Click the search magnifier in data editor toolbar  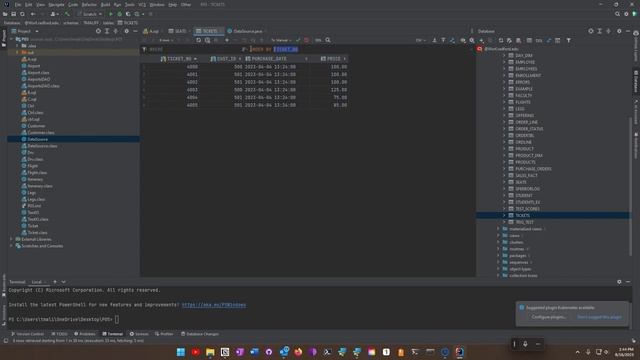(x=328, y=40)
